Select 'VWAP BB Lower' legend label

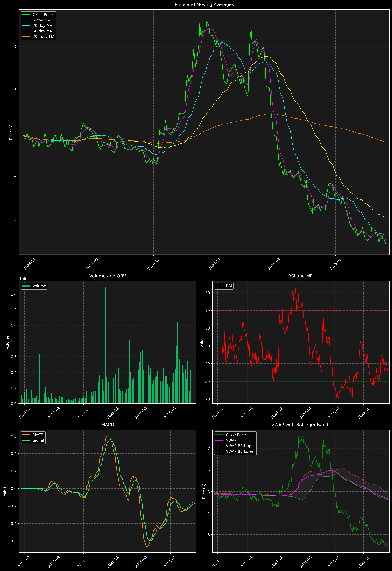click(240, 451)
